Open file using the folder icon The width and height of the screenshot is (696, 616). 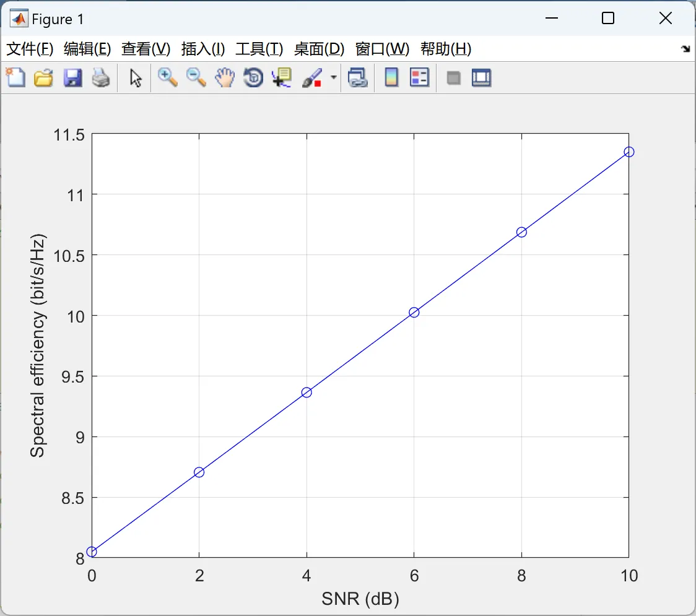pyautogui.click(x=43, y=77)
